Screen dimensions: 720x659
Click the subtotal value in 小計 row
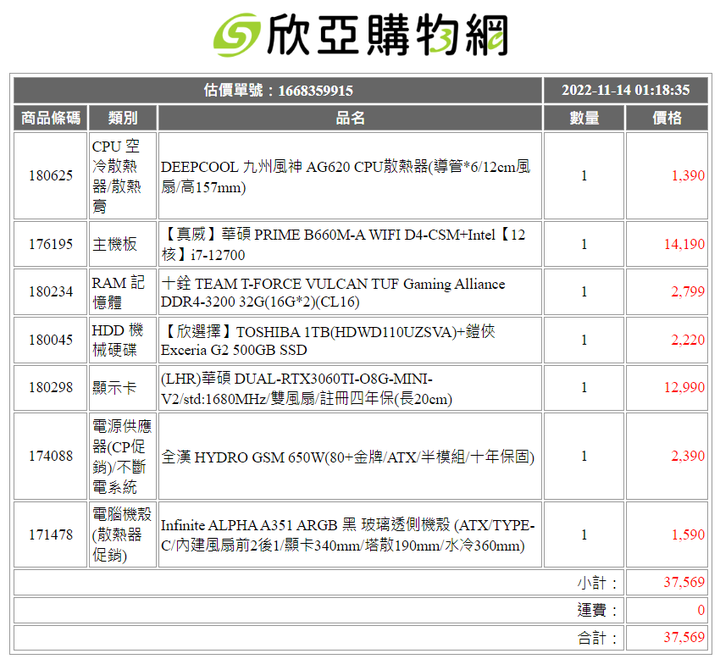pyautogui.click(x=684, y=582)
